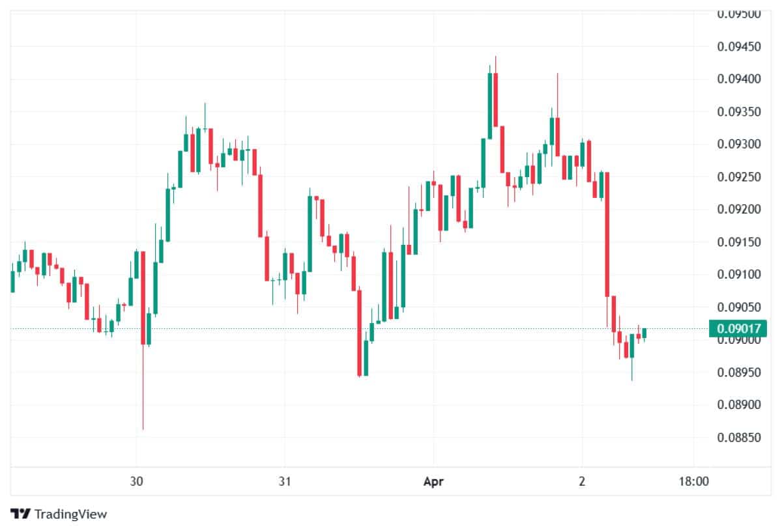782x532 pixels.
Task: Click the TradingView logo icon
Action: tap(20, 514)
